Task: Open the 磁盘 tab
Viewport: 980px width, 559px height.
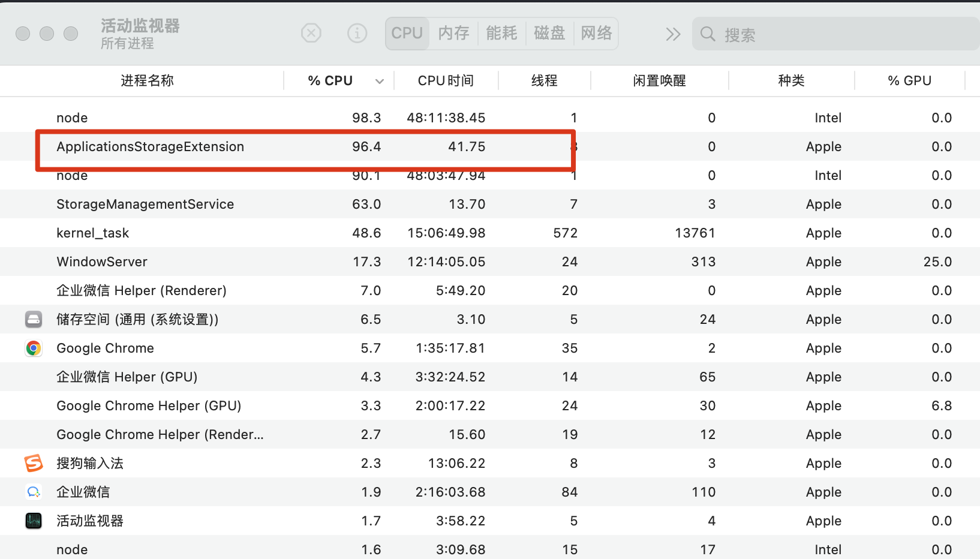Action: coord(549,34)
